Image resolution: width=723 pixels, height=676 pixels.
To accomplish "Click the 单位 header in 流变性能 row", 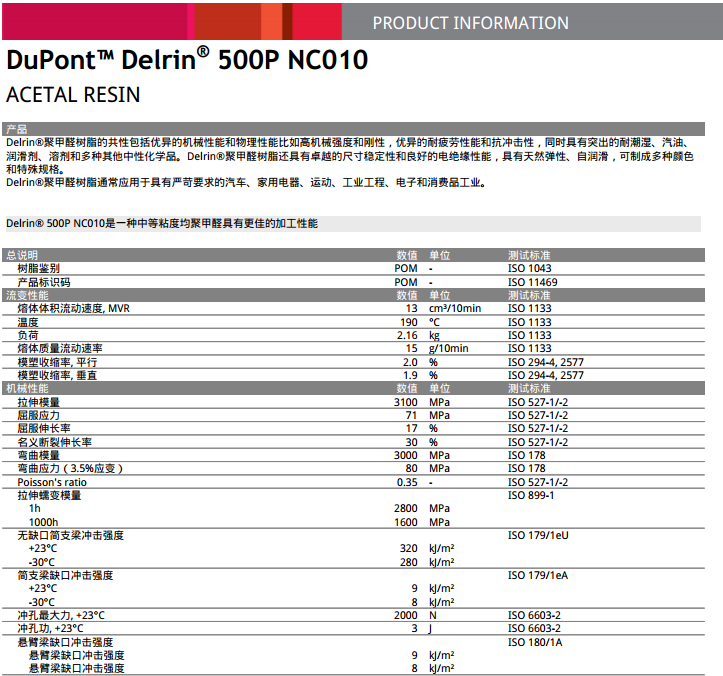I will tap(439, 295).
